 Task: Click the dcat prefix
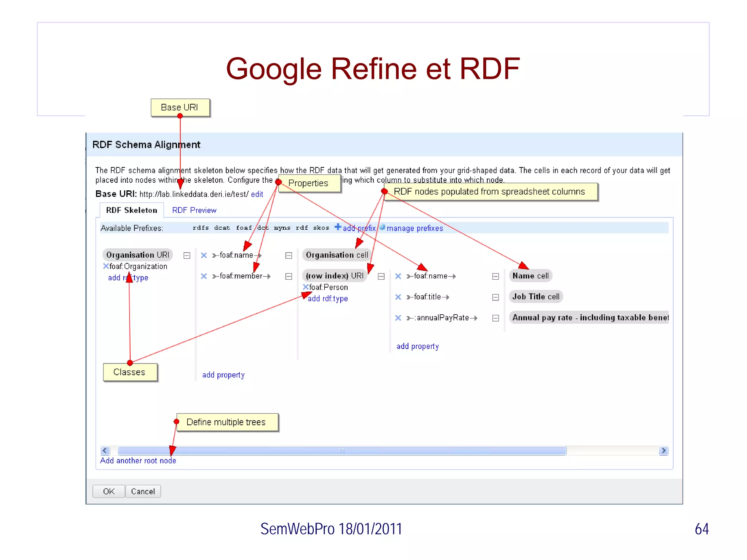(x=222, y=228)
